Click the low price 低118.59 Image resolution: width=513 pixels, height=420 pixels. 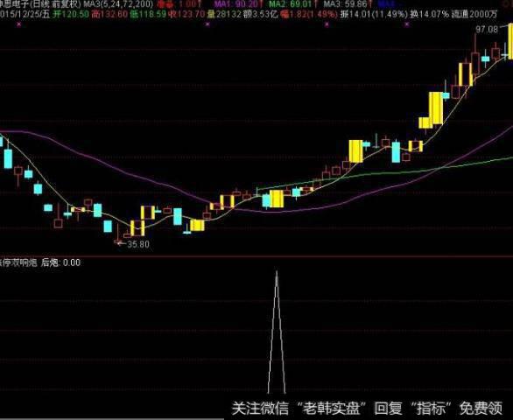(x=148, y=14)
